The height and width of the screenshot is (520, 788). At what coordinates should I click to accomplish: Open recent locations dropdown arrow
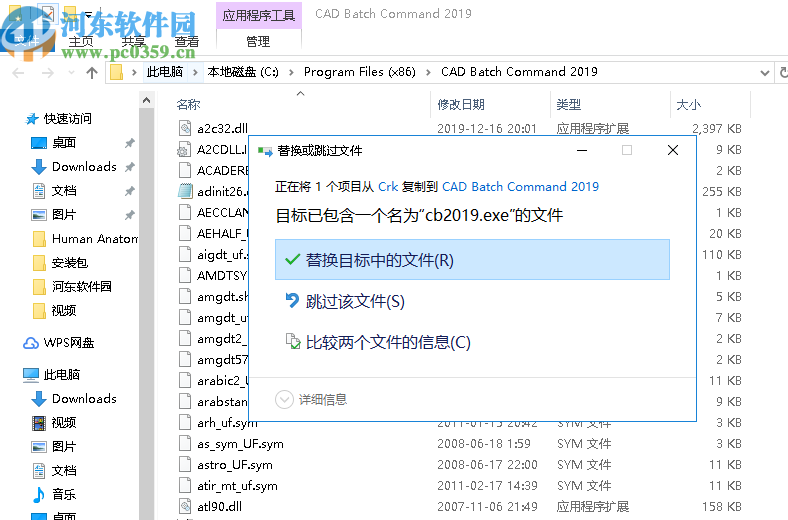[x=71, y=73]
